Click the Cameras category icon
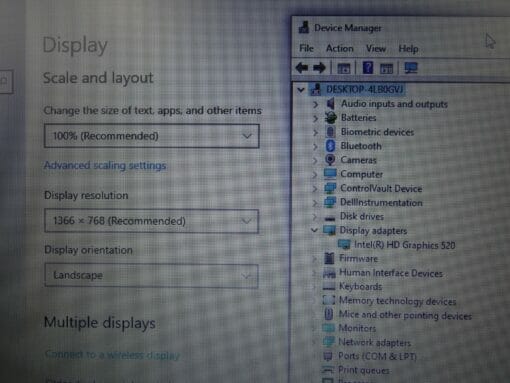Image resolution: width=510 pixels, height=383 pixels. point(330,160)
